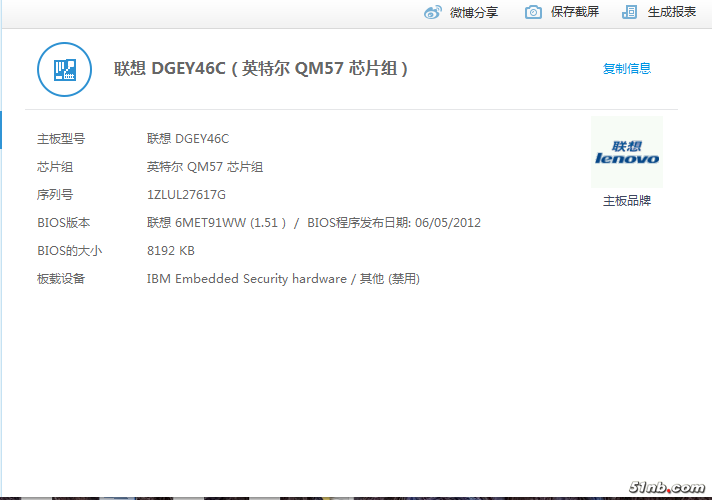Click IBM Embedded Security hardware entry
The height and width of the screenshot is (500, 712).
click(x=247, y=278)
